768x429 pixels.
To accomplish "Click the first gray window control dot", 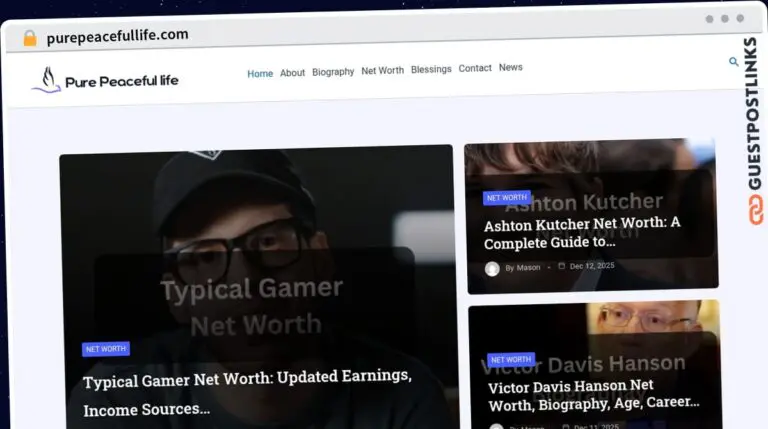I will tap(709, 19).
